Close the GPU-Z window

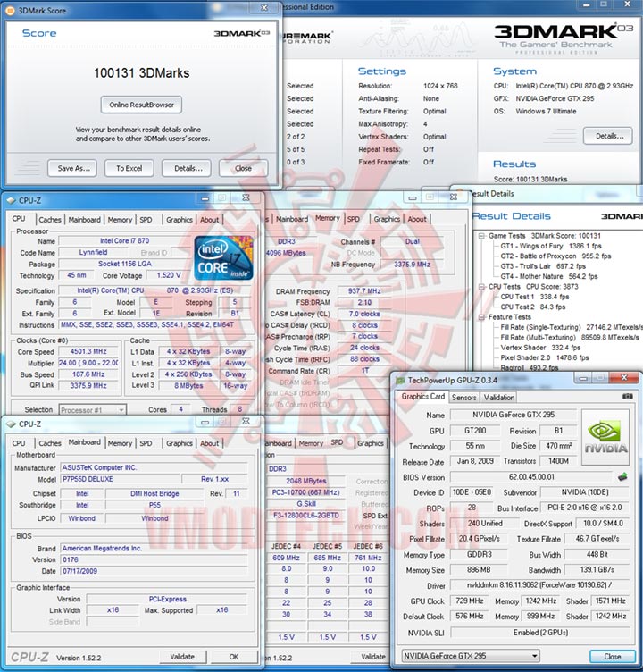point(623,378)
